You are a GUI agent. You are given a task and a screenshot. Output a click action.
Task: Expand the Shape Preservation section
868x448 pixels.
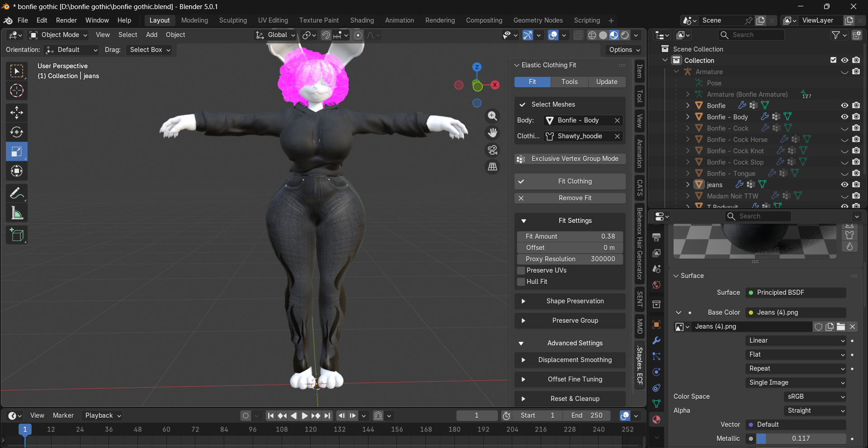(x=570, y=301)
